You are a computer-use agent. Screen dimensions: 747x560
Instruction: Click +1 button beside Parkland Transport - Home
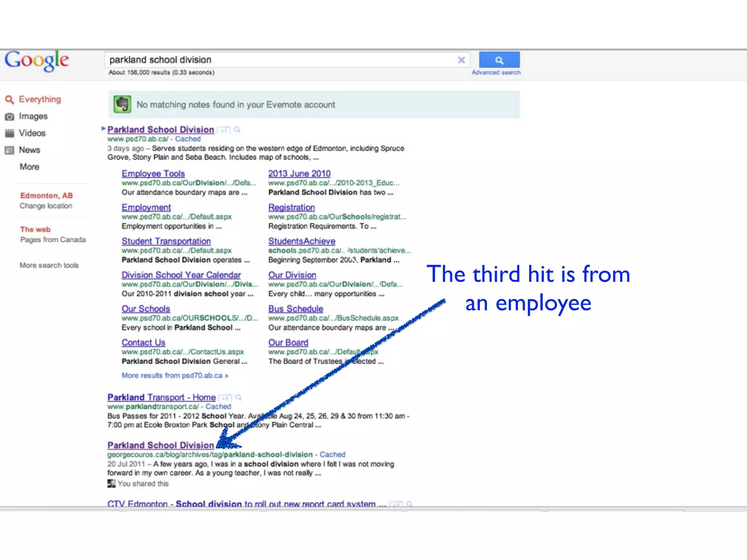tap(225, 398)
